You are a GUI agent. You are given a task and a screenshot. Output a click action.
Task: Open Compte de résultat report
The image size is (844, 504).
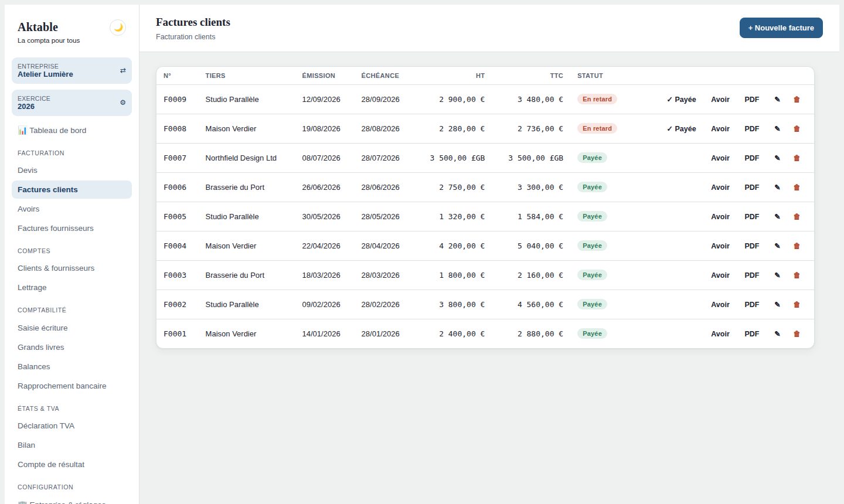72,465
